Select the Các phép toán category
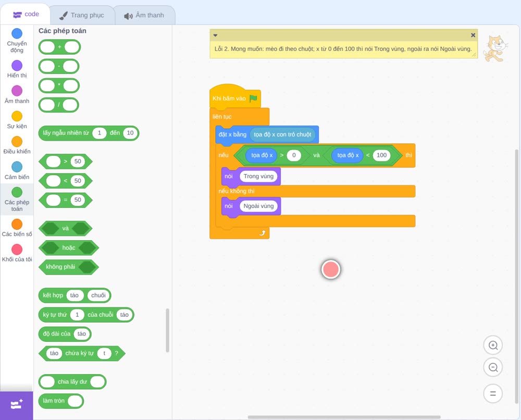This screenshot has width=521, height=420. (x=17, y=200)
